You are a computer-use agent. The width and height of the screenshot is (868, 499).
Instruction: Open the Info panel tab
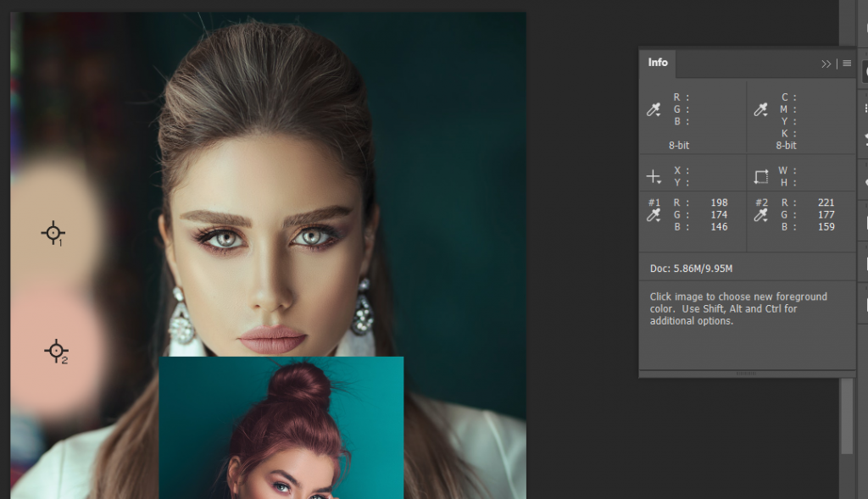point(658,63)
